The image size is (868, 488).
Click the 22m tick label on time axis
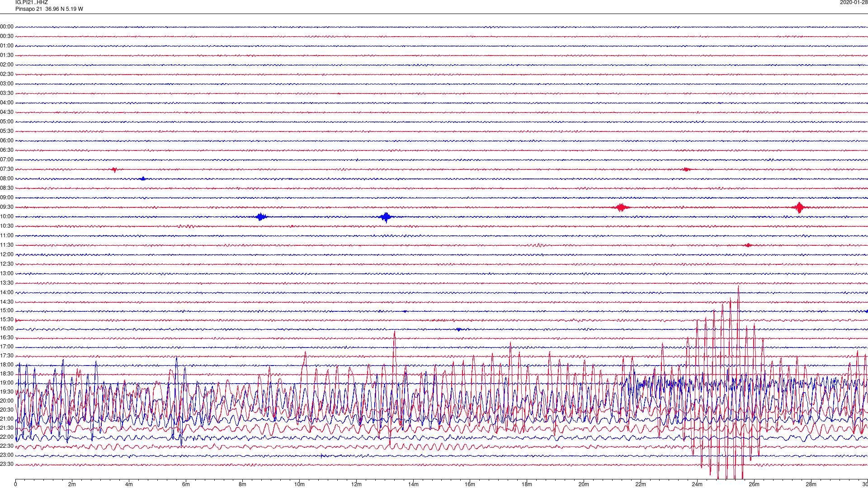641,485
